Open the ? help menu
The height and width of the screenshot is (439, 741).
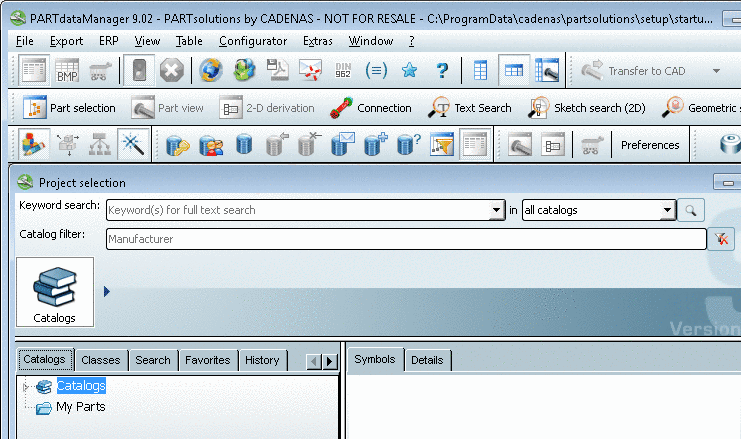point(412,41)
